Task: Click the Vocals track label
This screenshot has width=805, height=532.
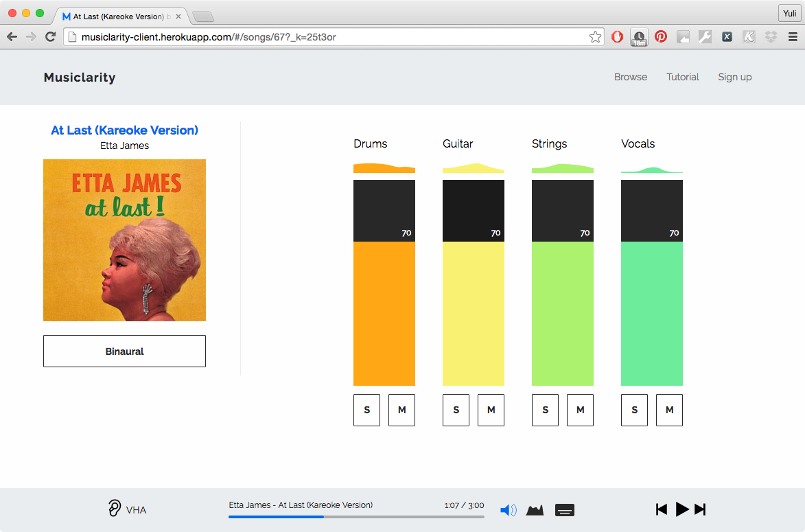Action: click(x=638, y=143)
